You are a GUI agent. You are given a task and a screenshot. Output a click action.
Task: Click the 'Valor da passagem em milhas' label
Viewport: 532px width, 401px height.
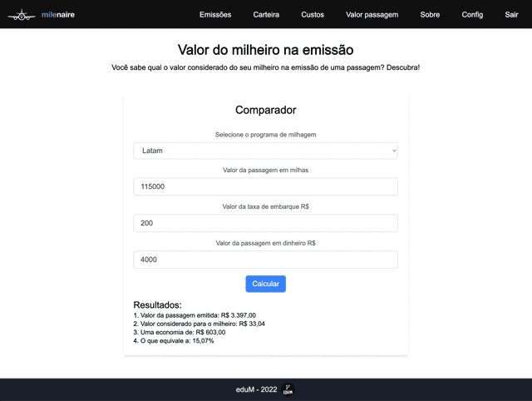point(266,170)
